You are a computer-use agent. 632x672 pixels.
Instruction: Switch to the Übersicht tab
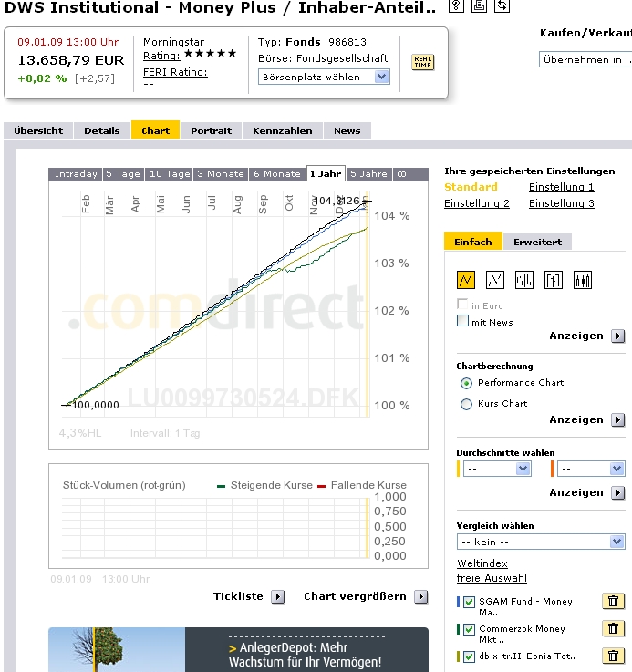38,130
